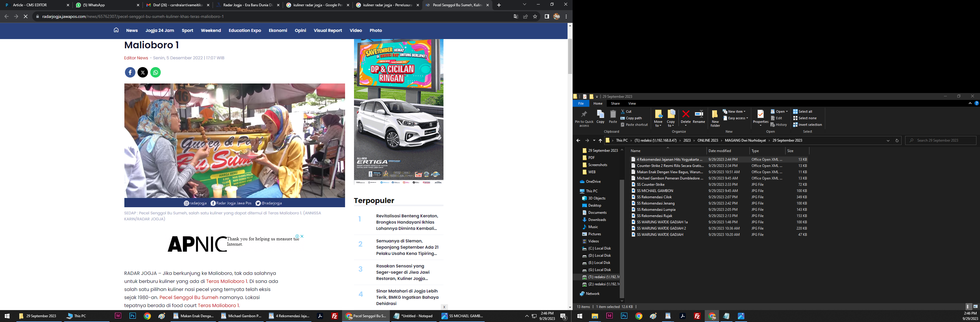Click the Explorer Up one level arrow
This screenshot has height=322, width=980.
coord(600,140)
